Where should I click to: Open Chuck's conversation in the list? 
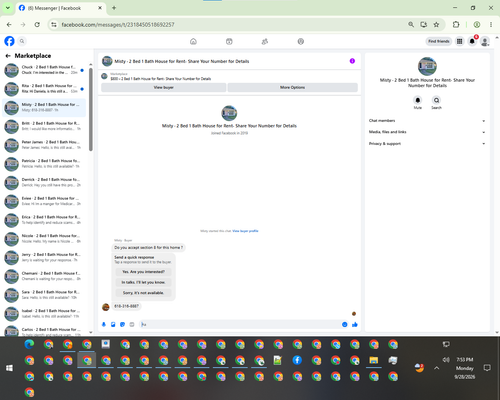click(x=44, y=70)
